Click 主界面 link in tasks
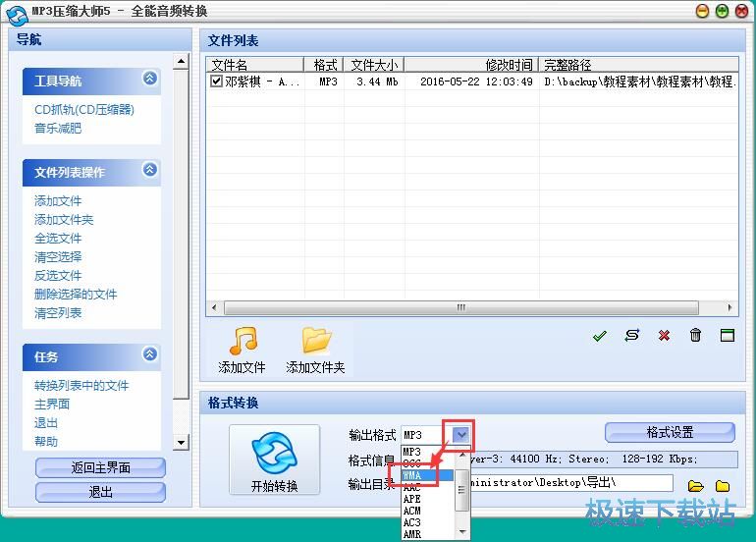 click(52, 405)
